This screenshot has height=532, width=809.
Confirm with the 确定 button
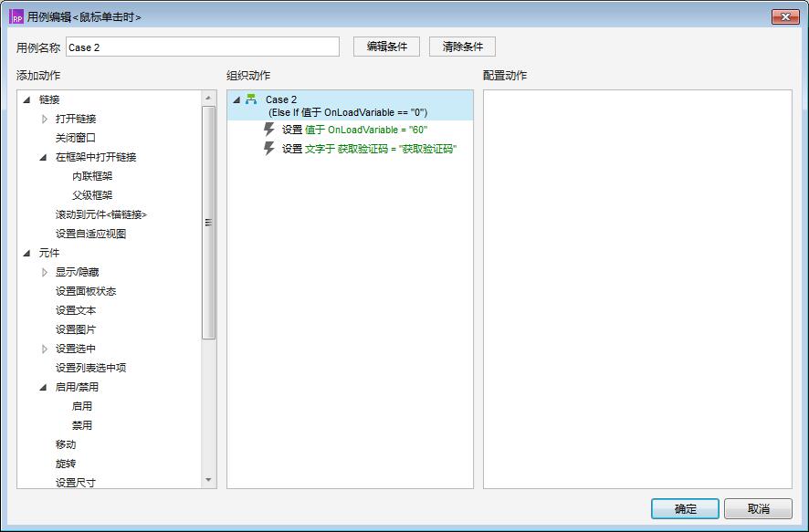[685, 509]
